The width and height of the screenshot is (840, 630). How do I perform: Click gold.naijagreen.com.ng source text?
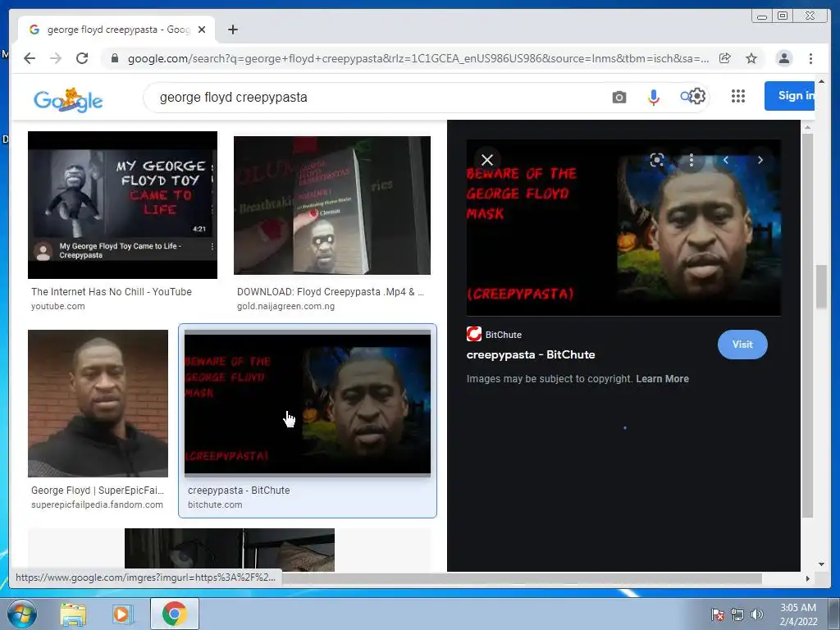[285, 307]
